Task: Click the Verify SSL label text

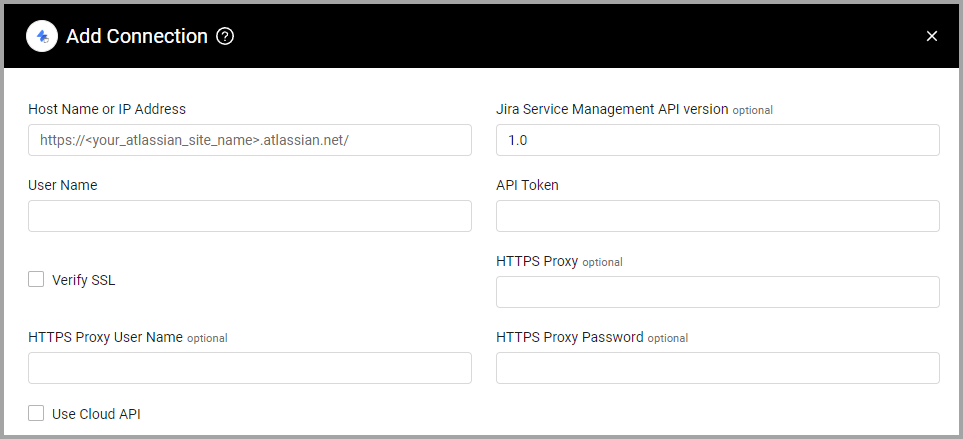Action: click(x=84, y=280)
